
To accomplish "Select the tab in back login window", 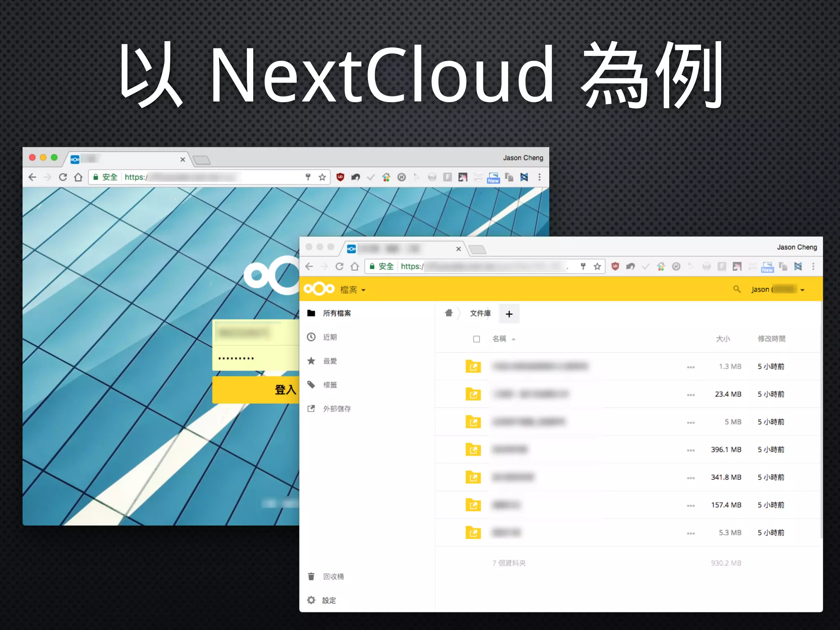I will pyautogui.click(x=127, y=159).
